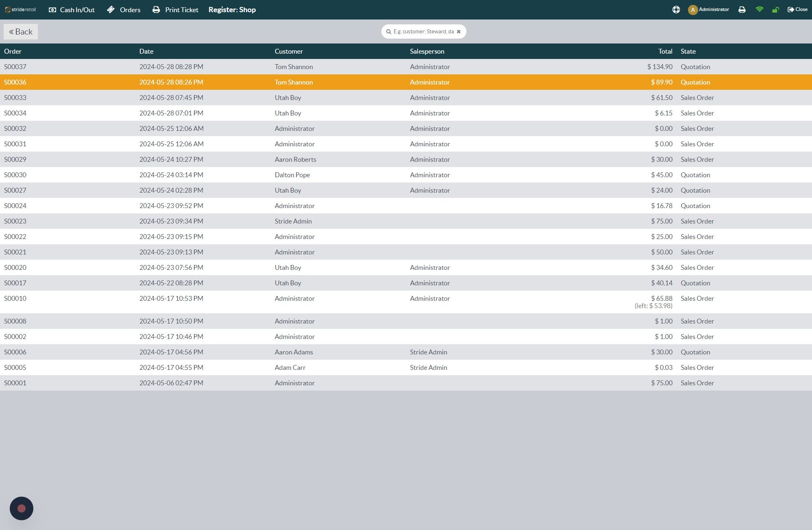
Task: Select order S00037 for Tom Shannon
Action: 406,67
